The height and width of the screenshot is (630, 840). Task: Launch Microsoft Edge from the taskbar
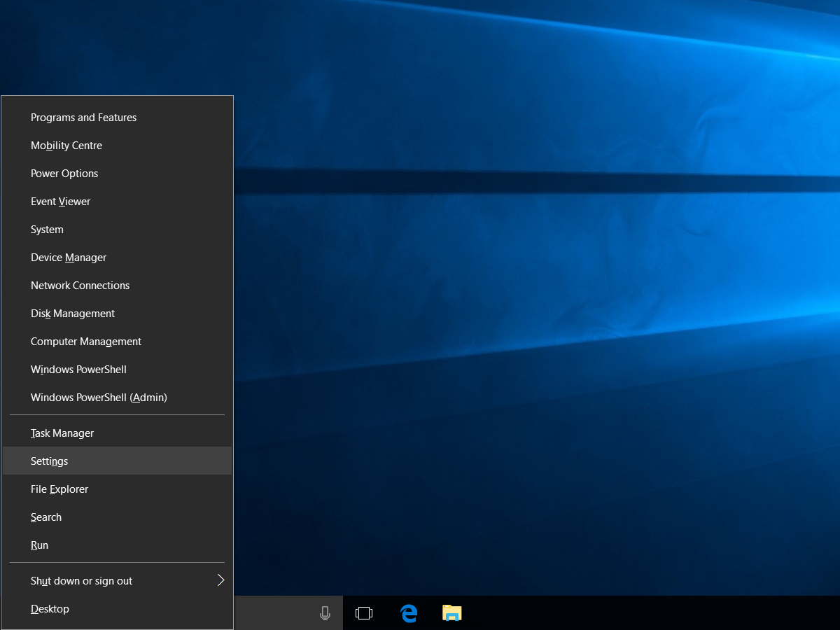[x=409, y=613]
